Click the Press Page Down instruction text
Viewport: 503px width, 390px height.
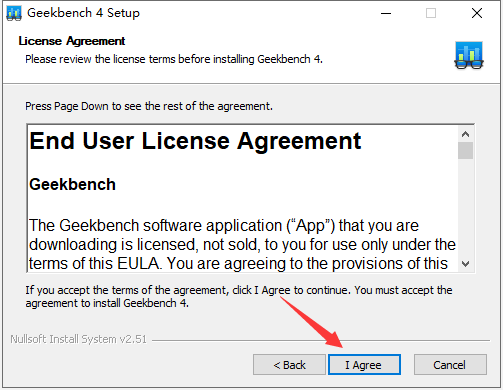(149, 106)
